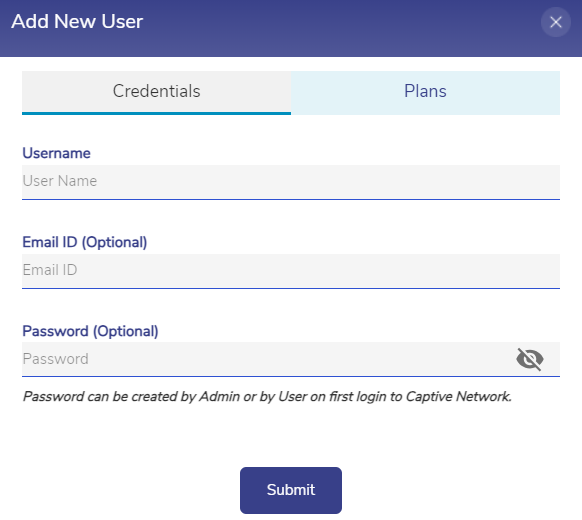Image resolution: width=582 pixels, height=520 pixels.
Task: Close the Add New User dialog
Action: [555, 22]
